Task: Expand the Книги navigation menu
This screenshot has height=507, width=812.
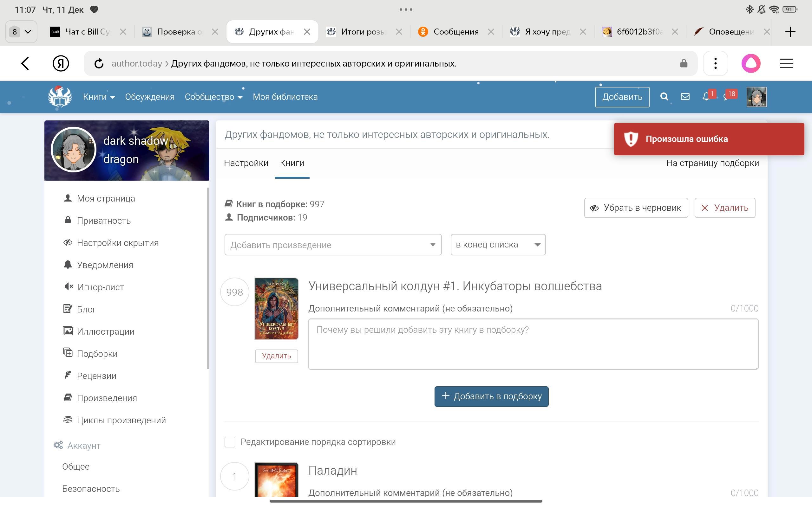Action: tap(99, 97)
